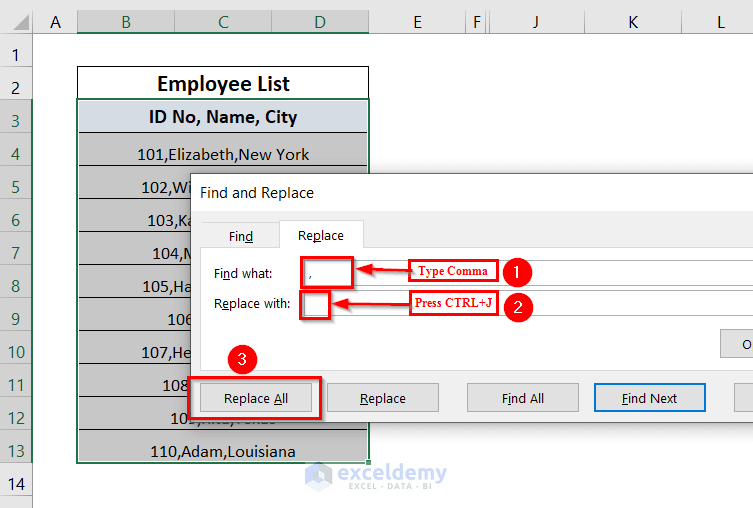The image size is (753, 508).
Task: Select column B header
Action: (126, 22)
